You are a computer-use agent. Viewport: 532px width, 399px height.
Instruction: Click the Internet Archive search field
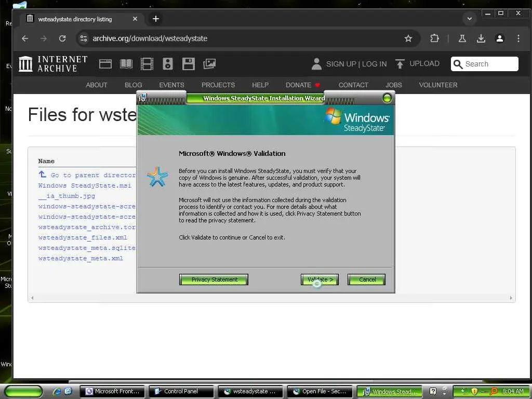[485, 64]
